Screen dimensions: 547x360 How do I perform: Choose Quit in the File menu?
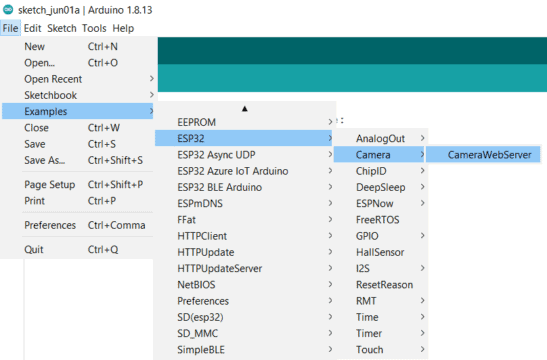point(77,250)
